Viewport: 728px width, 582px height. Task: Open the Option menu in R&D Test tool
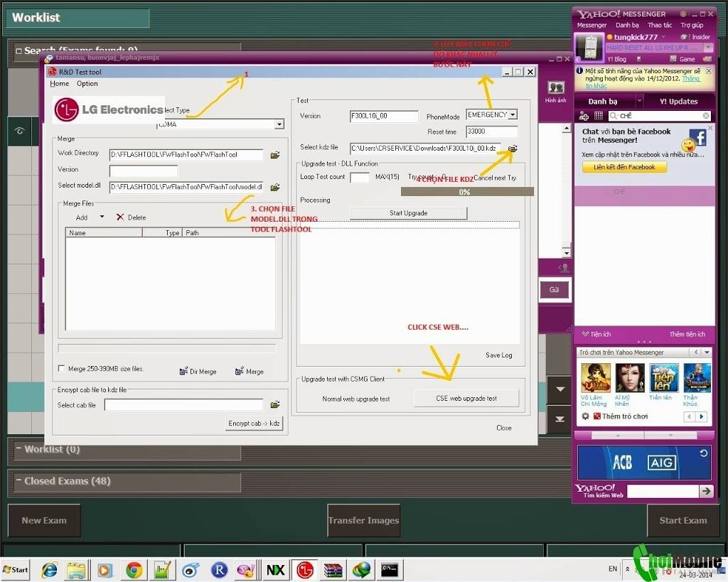coord(87,84)
